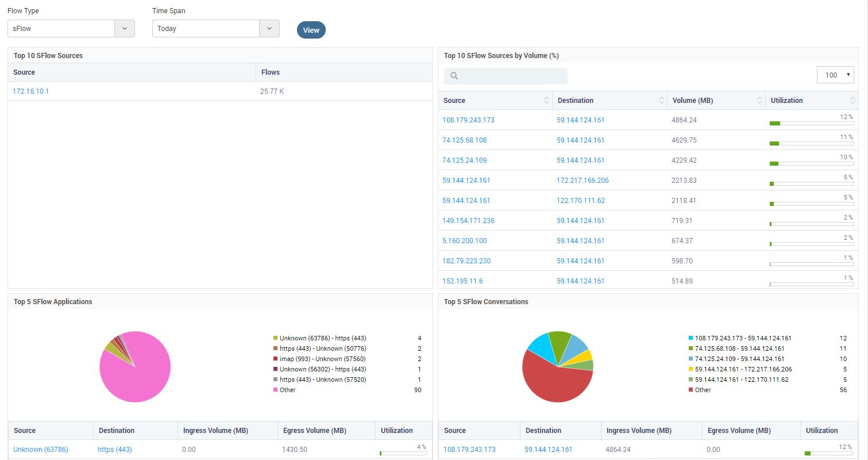Click the 4 % utilization bar in Applications table

click(403, 453)
